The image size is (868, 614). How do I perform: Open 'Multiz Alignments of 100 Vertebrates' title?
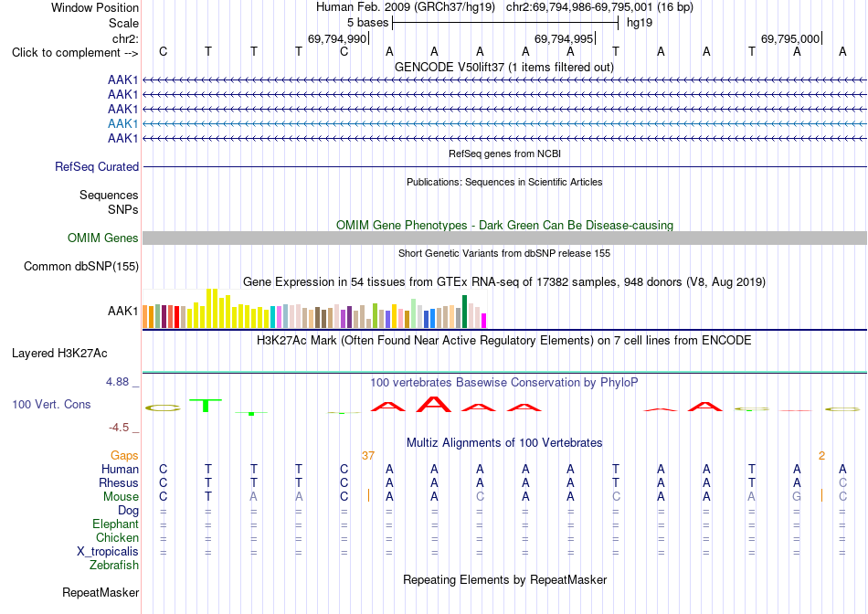(504, 443)
